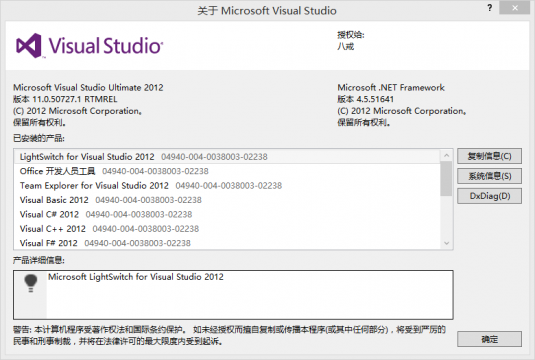
Task: Click the product list scroll down arrow
Action: 446,243
